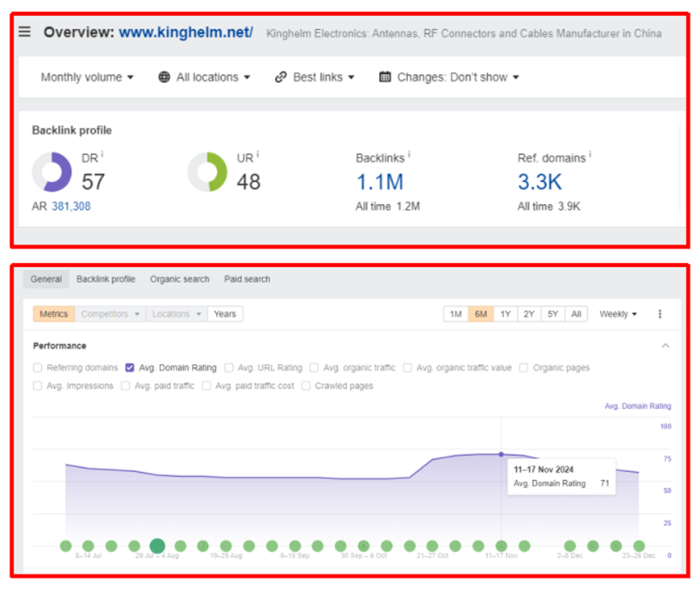Click the info icon beside Backlinks
This screenshot has width=700, height=593.
pyautogui.click(x=410, y=154)
